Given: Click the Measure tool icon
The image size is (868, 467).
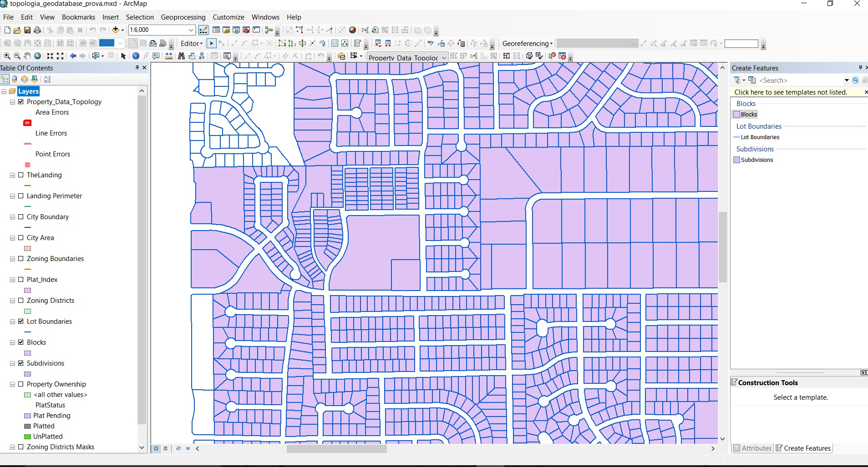Looking at the screenshot, I should pos(168,56).
